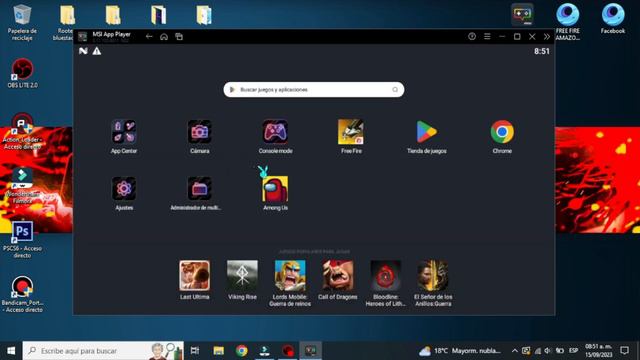Open weather widget showing 18°C
Screen dimensions: 640x360
(x=460, y=351)
